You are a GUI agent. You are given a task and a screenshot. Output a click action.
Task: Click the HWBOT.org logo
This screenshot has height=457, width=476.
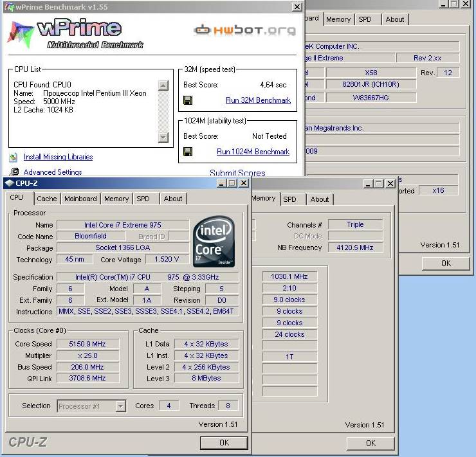pos(244,30)
